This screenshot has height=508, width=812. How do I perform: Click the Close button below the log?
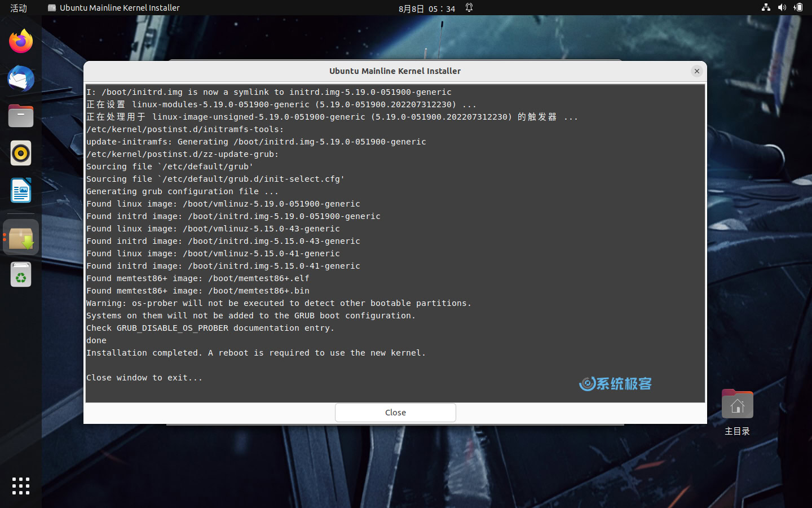[395, 413]
